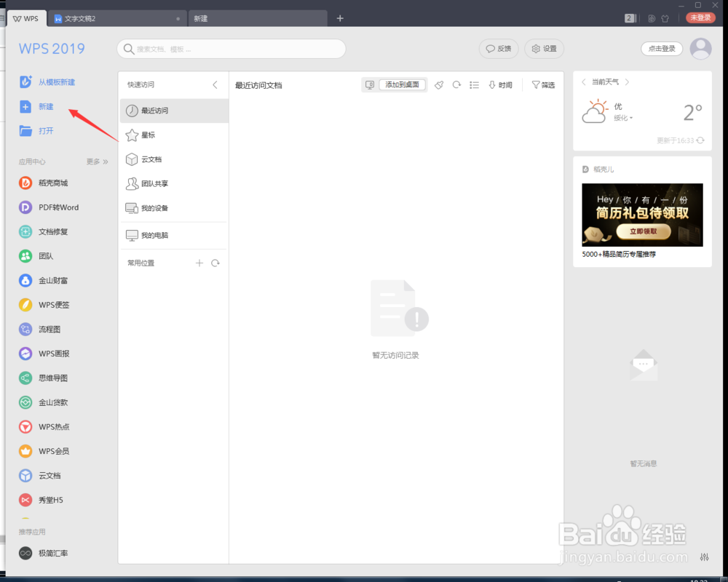Collapse the 快速访问 panel
The image size is (728, 582).
215,84
